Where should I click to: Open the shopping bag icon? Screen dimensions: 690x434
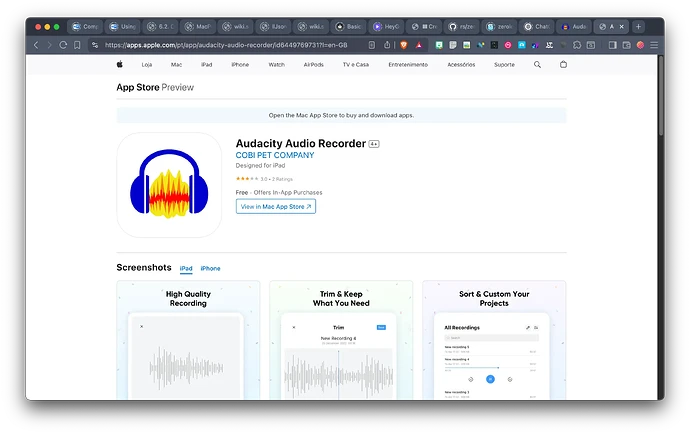click(x=563, y=64)
